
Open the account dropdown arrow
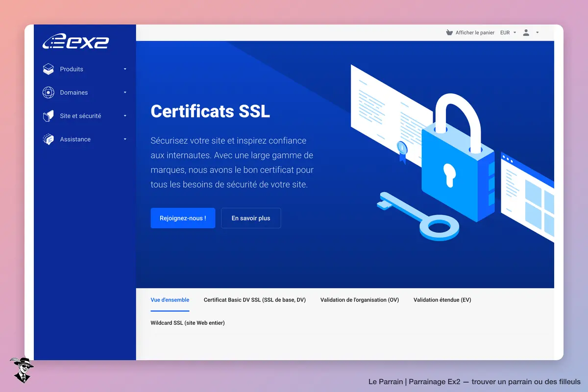538,33
